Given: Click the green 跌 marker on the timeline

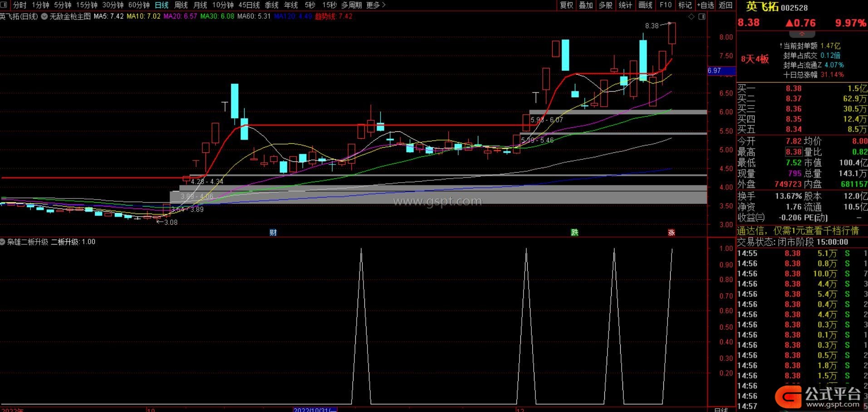Looking at the screenshot, I should [x=575, y=233].
